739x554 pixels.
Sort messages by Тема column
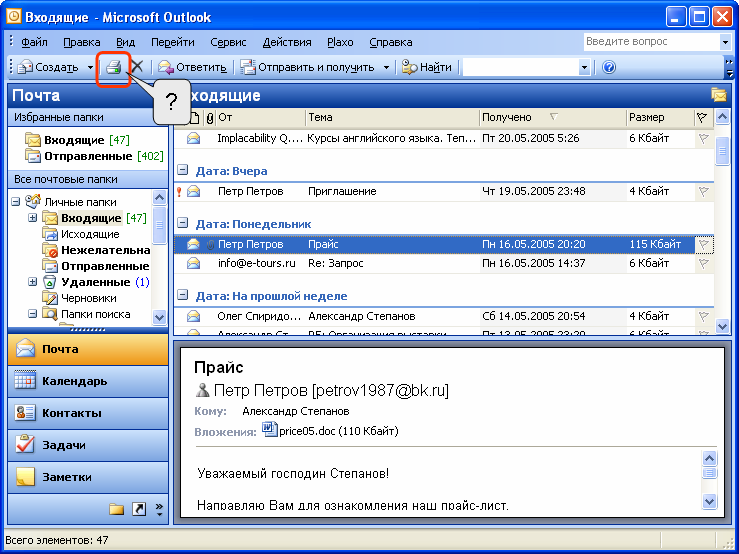[x=392, y=117]
